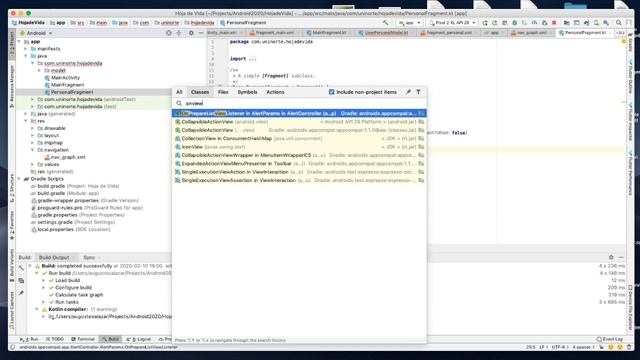
Task: Open Build panel gear settings
Action: tap(611, 257)
